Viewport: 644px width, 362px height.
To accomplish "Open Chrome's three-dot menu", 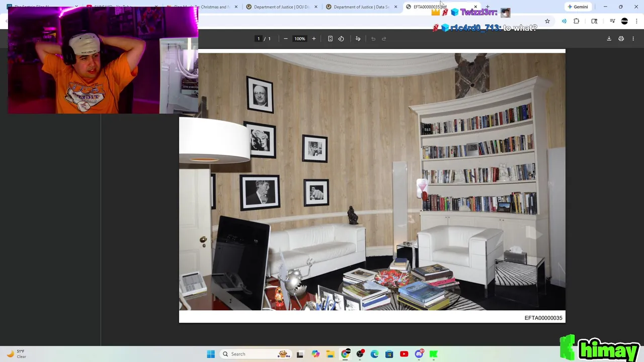I will point(636,21).
